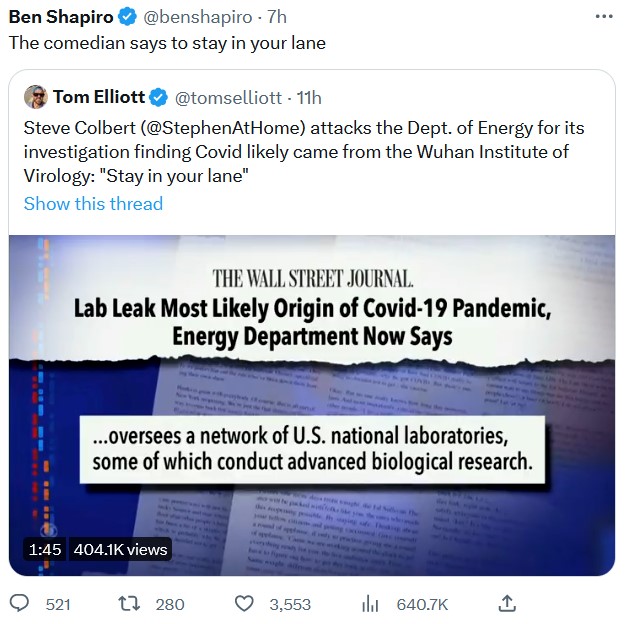This screenshot has width=627, height=624.
Task: Open view analytics bar chart icon
Action: click(370, 603)
